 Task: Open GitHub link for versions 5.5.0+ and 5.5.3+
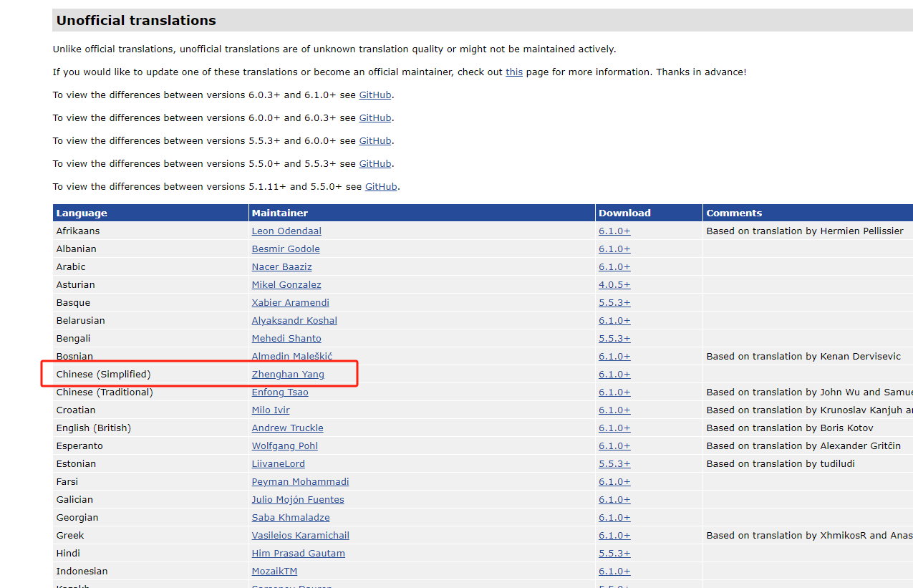[375, 164]
